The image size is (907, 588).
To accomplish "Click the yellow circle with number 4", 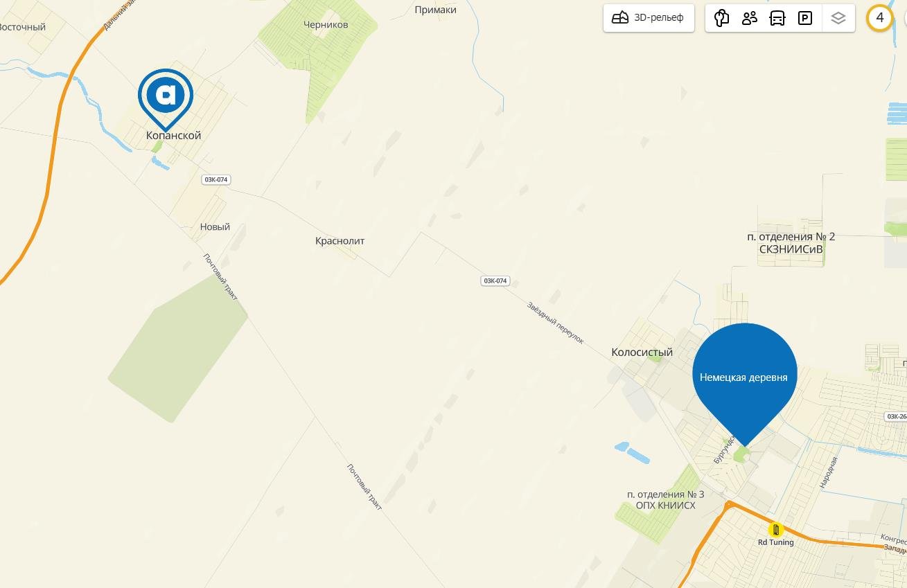I will pyautogui.click(x=880, y=18).
